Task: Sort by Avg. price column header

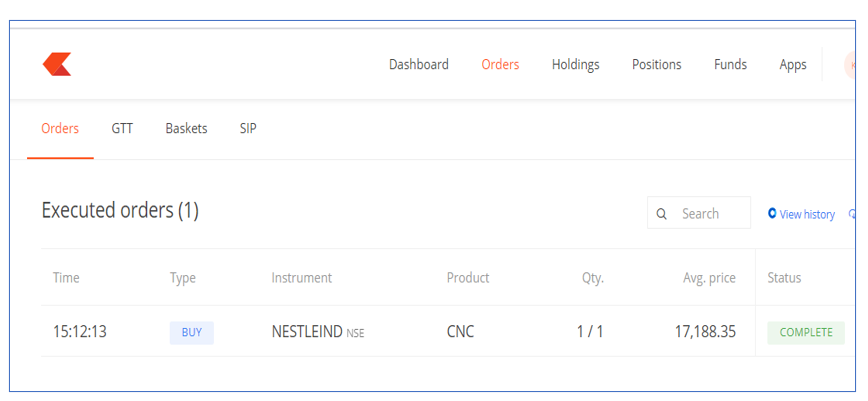Action: point(709,278)
